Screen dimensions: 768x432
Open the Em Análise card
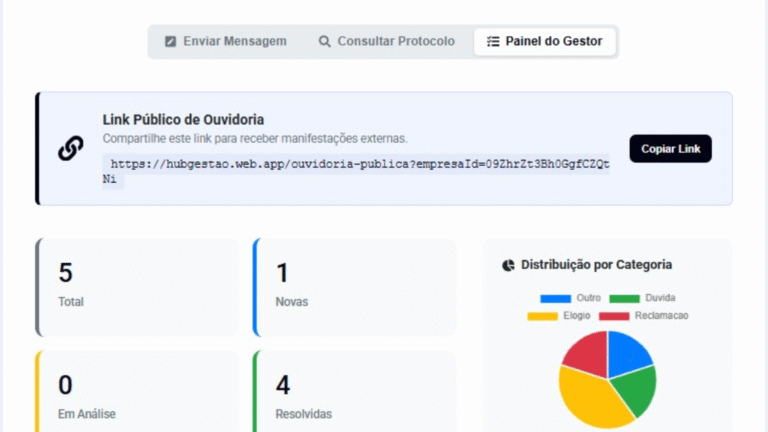[138, 395]
